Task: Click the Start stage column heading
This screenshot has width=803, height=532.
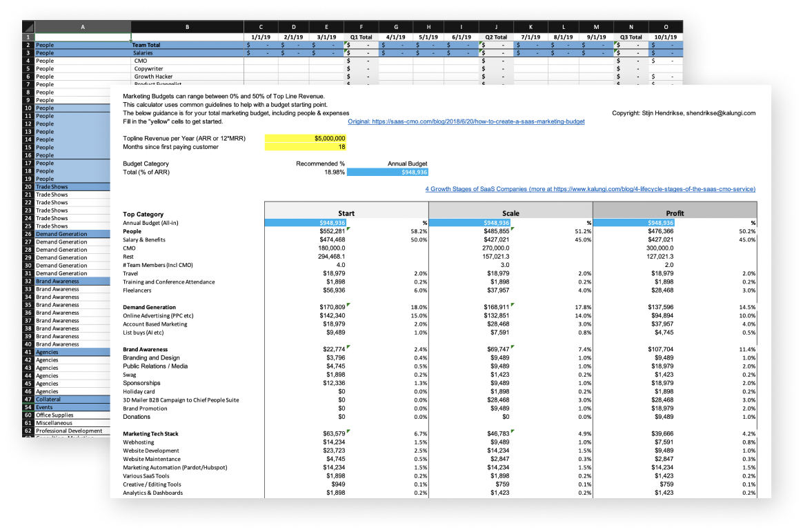Action: 346,213
